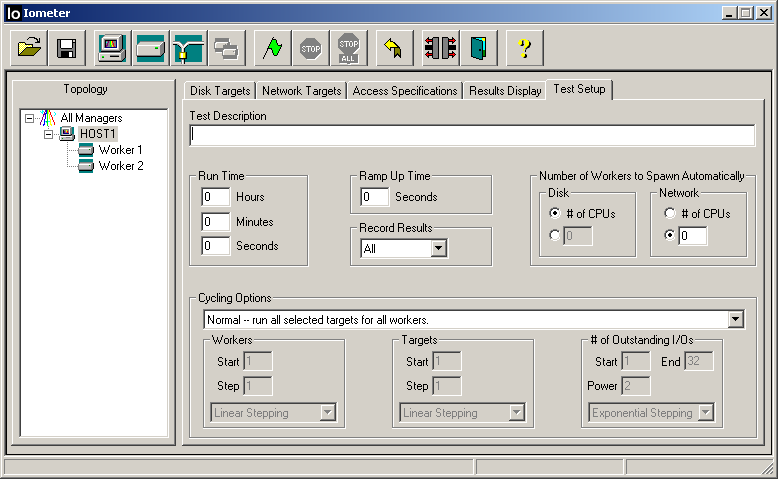Collapse the All Managers tree node
The image size is (778, 479).
tap(30, 118)
